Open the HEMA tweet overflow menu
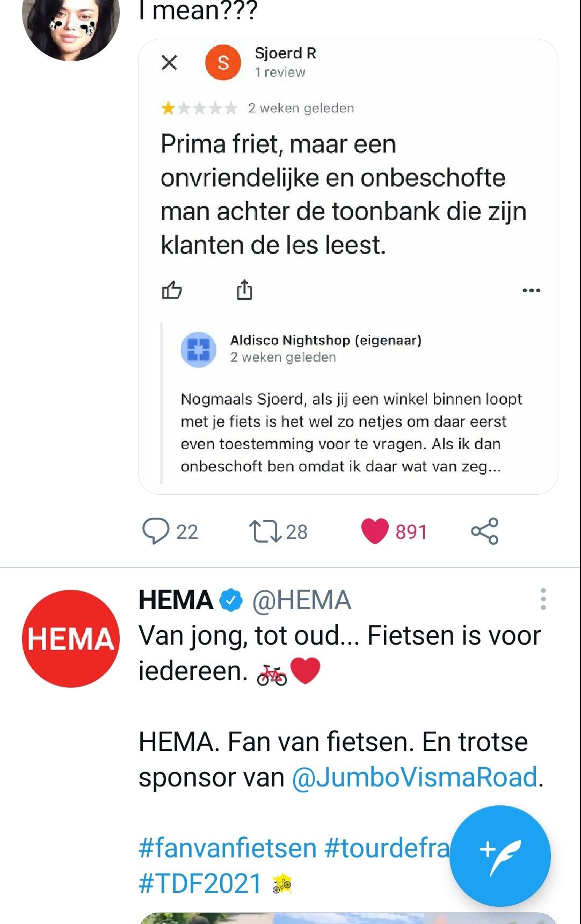Image resolution: width=581 pixels, height=924 pixels. [x=543, y=599]
